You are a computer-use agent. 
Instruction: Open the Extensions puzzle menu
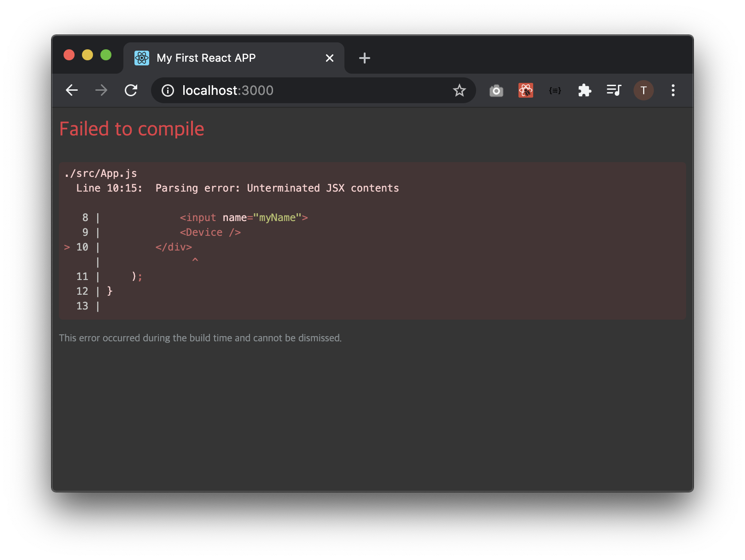tap(585, 90)
